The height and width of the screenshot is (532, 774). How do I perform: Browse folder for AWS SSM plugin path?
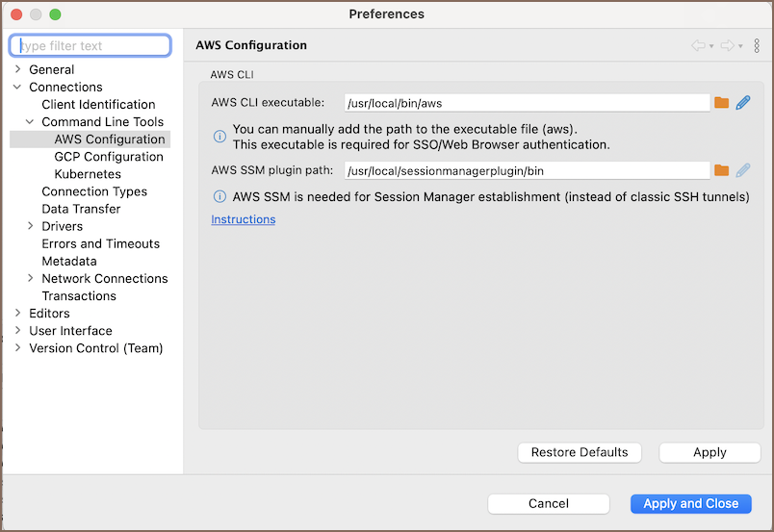coord(721,170)
